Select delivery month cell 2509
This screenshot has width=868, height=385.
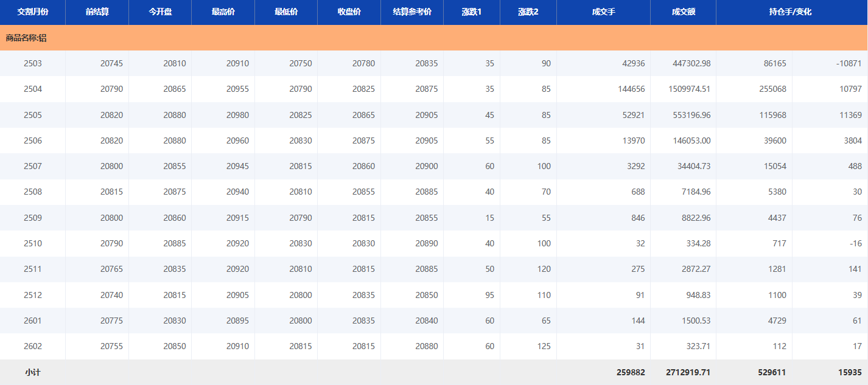(33, 218)
